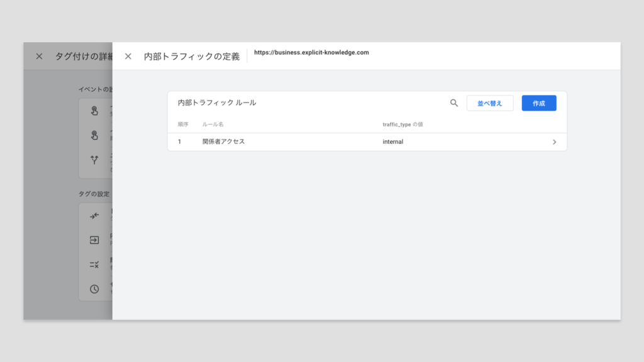Select the internal traffic_type value cell
The image size is (644, 362).
(393, 142)
